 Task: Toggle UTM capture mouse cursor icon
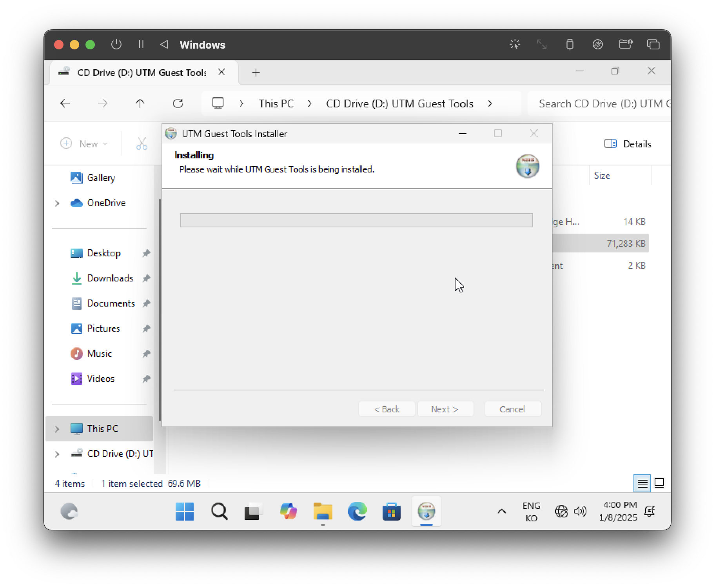pos(515,44)
